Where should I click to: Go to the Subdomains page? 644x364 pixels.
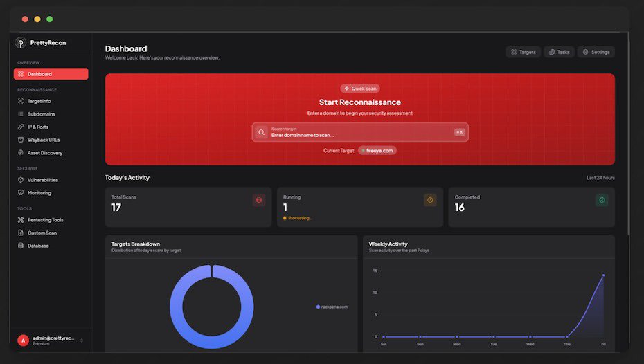pos(51,114)
